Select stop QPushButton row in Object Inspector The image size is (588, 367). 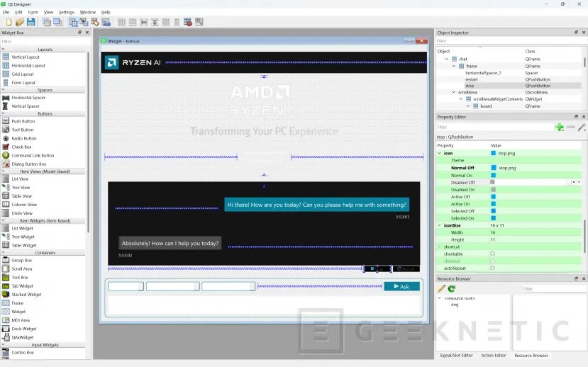pyautogui.click(x=509, y=86)
